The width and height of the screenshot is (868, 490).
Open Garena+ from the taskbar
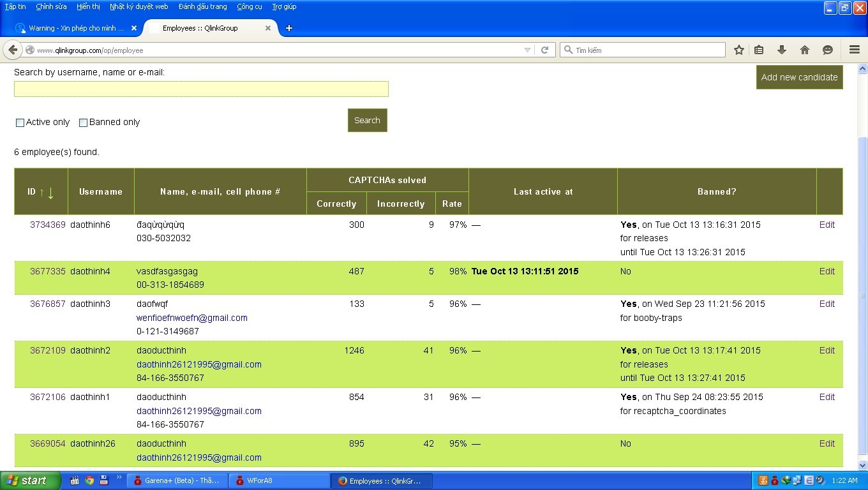pyautogui.click(x=177, y=480)
